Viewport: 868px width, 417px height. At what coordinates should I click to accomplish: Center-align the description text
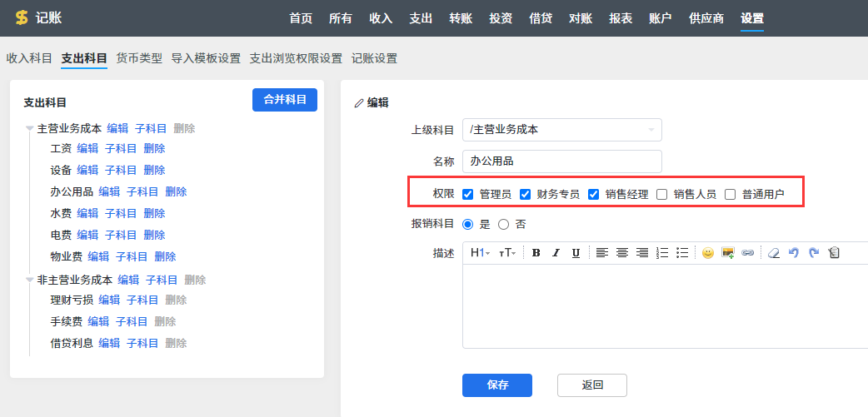point(622,253)
